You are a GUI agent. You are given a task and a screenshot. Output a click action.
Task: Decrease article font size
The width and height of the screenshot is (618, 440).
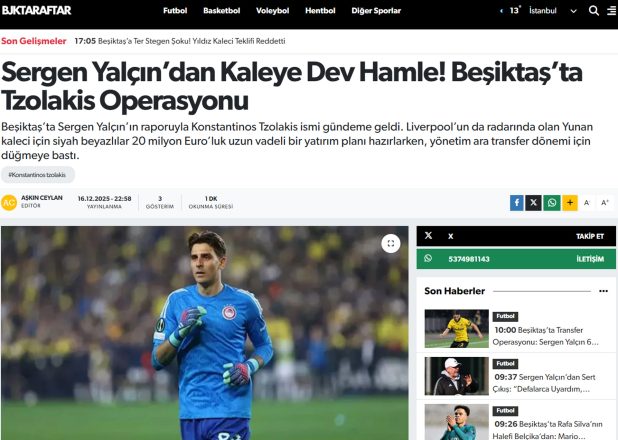(x=587, y=203)
